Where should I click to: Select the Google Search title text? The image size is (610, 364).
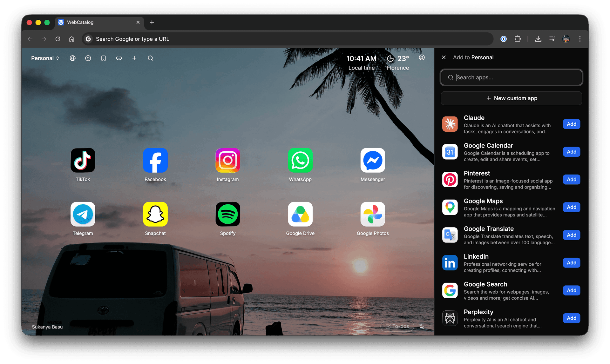(x=485, y=284)
